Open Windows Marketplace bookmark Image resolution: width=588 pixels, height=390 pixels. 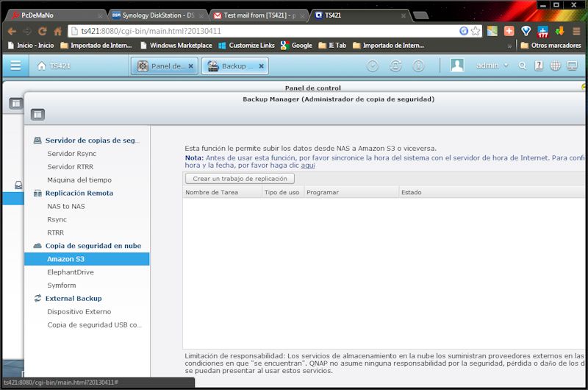coord(176,46)
